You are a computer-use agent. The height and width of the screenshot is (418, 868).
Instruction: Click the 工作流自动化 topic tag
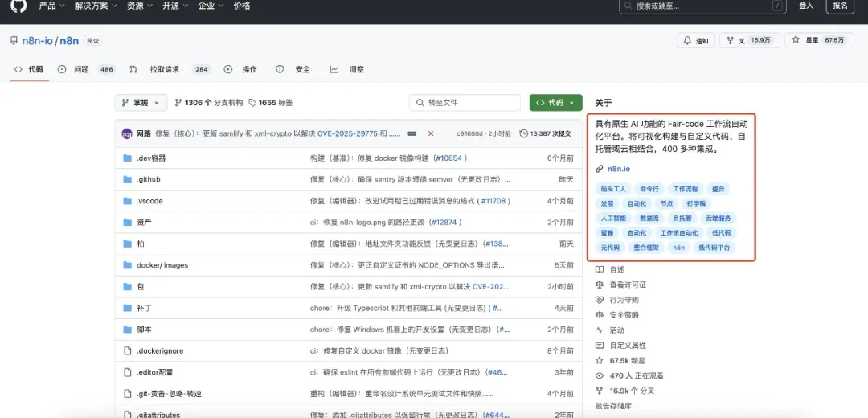679,233
